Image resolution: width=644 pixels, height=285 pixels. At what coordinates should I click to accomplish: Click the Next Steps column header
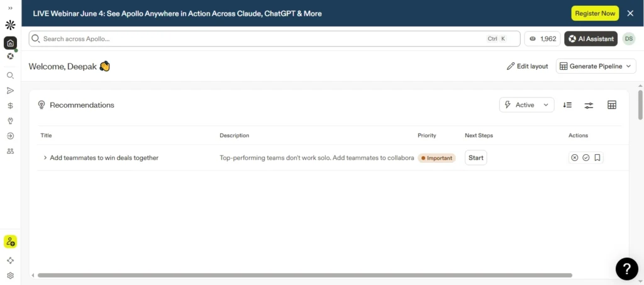[x=479, y=135]
